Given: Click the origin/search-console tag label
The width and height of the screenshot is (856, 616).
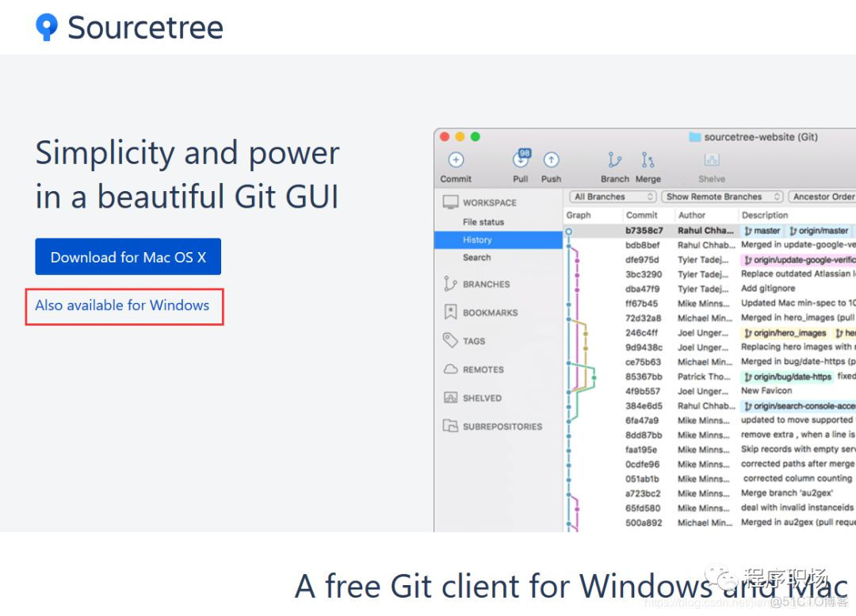Looking at the screenshot, I should tap(799, 406).
